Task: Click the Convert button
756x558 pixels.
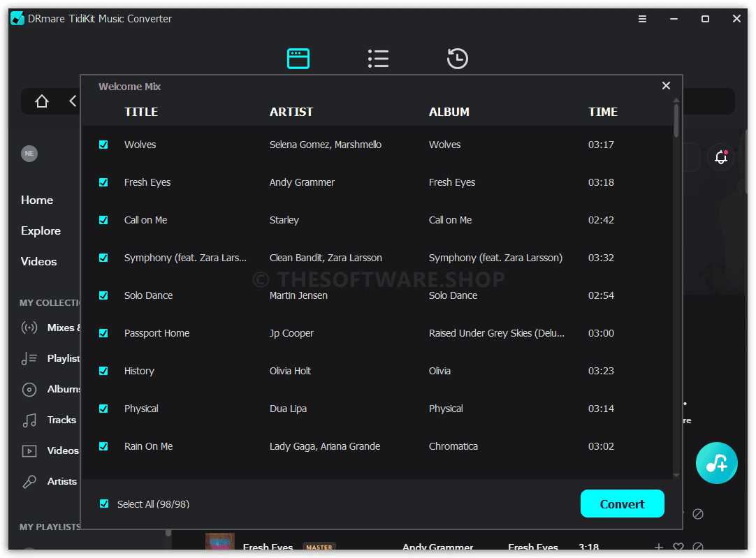Action: coord(622,504)
